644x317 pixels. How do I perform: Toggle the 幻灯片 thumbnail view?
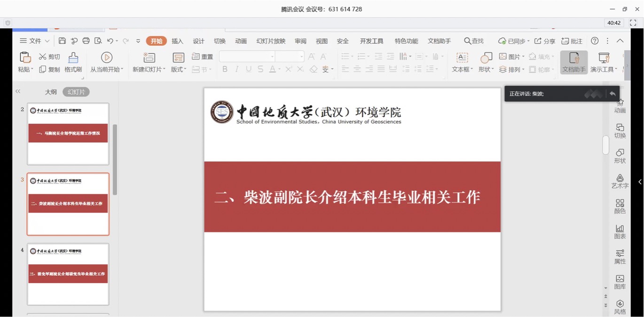(76, 92)
